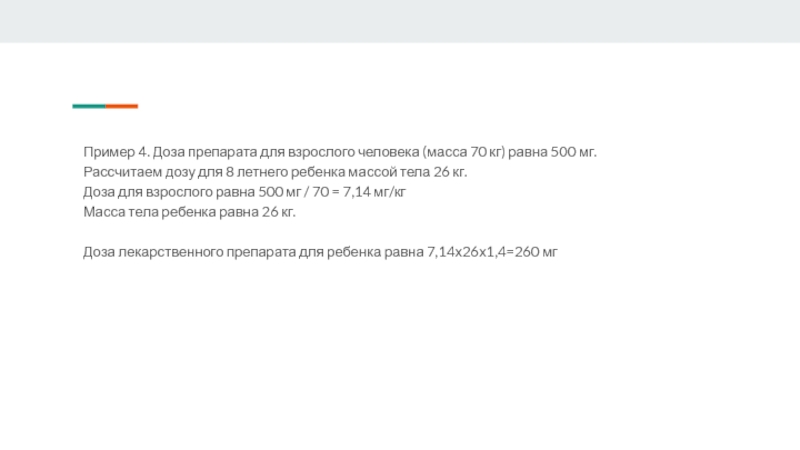Click the gray header bar at top
The image size is (800, 450).
pos(400,21)
